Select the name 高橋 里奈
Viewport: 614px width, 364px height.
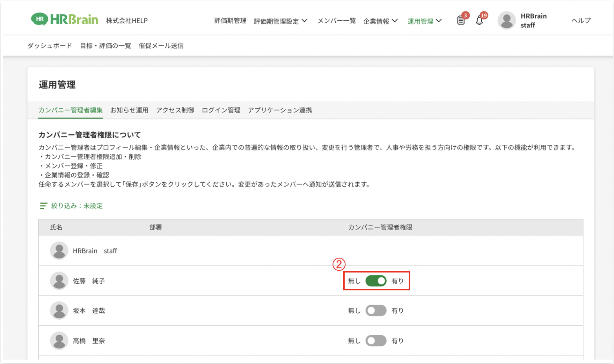pyautogui.click(x=89, y=341)
